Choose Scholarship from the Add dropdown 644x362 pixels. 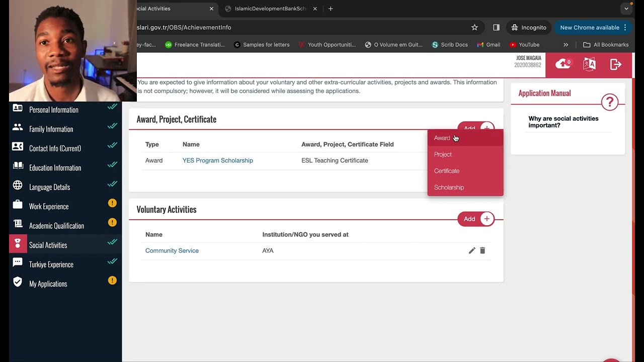pos(465,188)
